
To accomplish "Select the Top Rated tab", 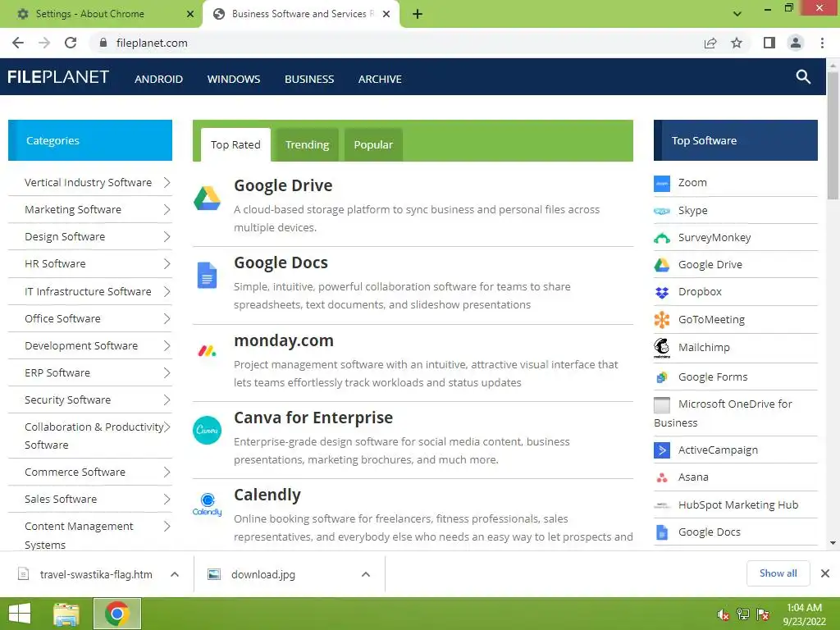I will coord(235,144).
